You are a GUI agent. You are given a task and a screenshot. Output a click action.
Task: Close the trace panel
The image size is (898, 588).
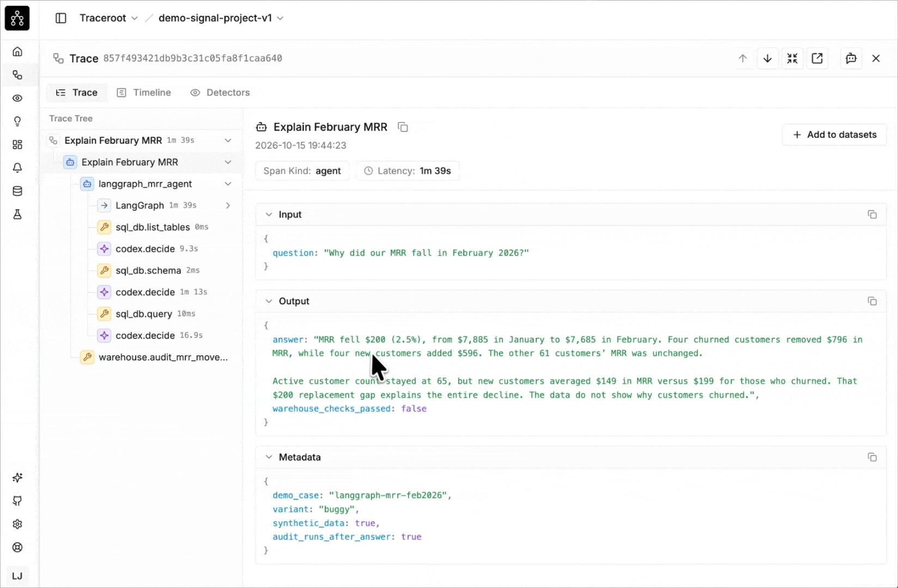pos(876,58)
